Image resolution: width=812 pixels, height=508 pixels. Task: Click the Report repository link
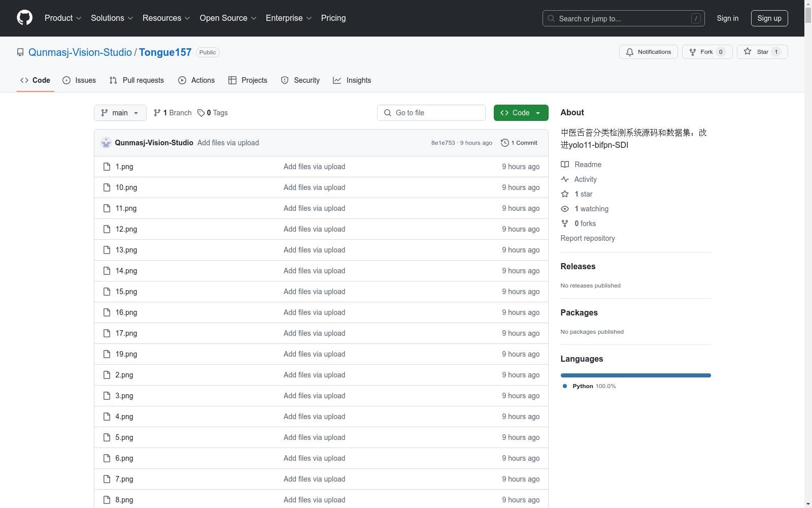[x=588, y=238]
